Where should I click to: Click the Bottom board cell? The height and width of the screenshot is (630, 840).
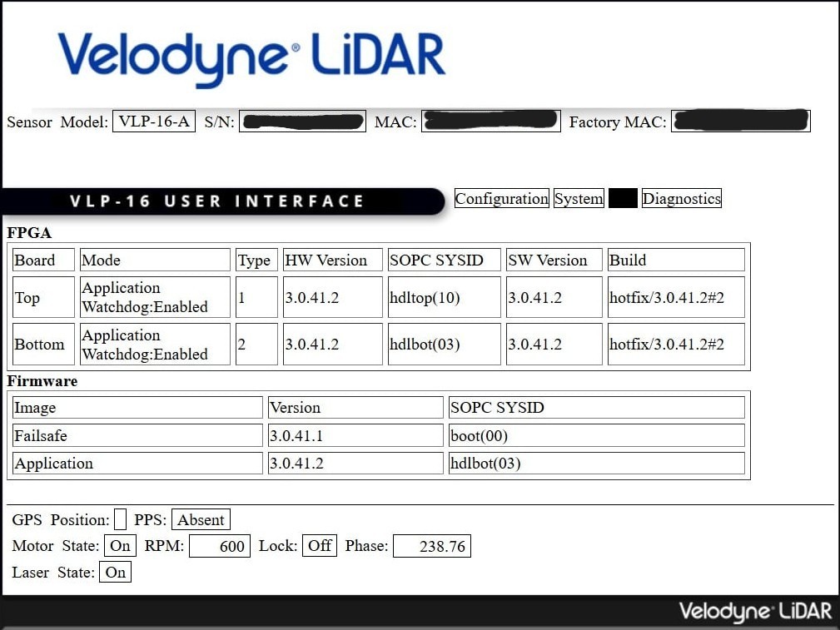(x=43, y=344)
